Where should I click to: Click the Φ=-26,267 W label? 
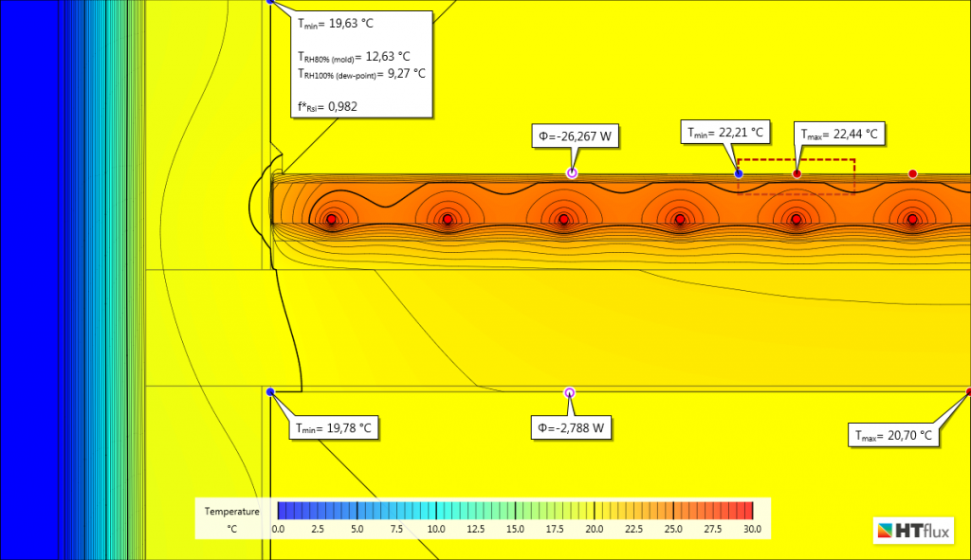click(x=574, y=135)
